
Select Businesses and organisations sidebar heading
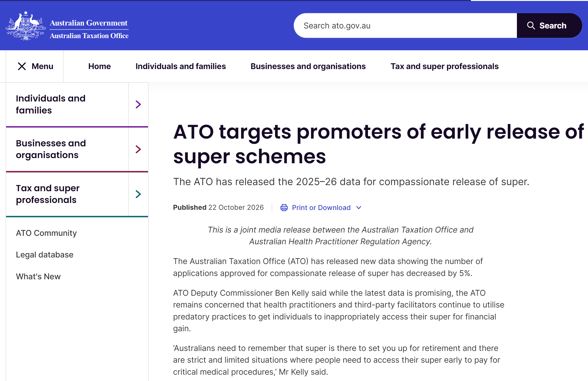51,149
